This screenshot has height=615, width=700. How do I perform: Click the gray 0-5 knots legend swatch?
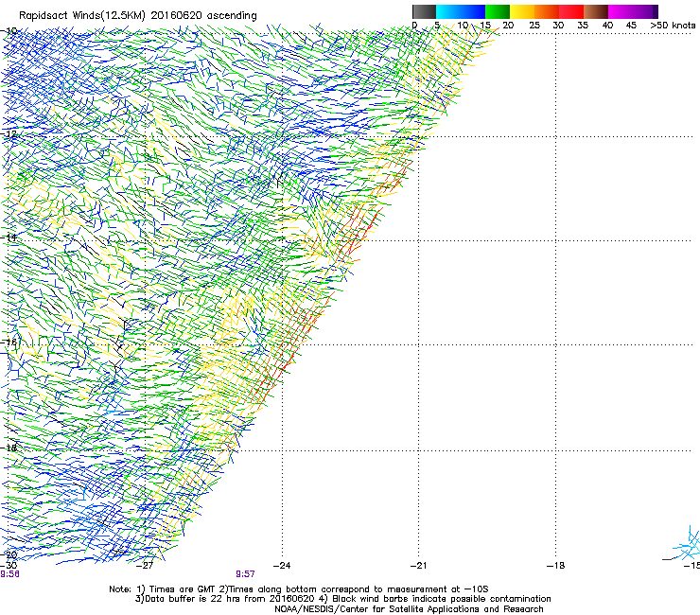click(x=424, y=11)
